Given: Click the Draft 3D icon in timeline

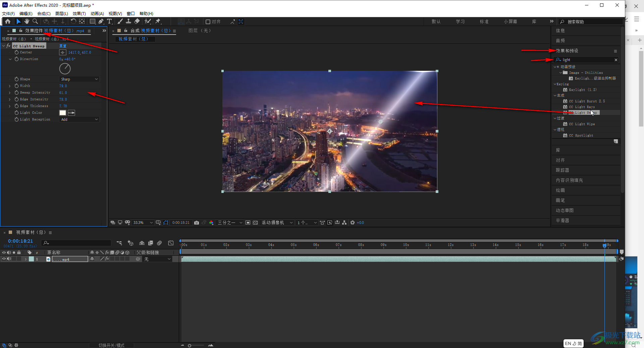Looking at the screenshot, I should click(130, 243).
